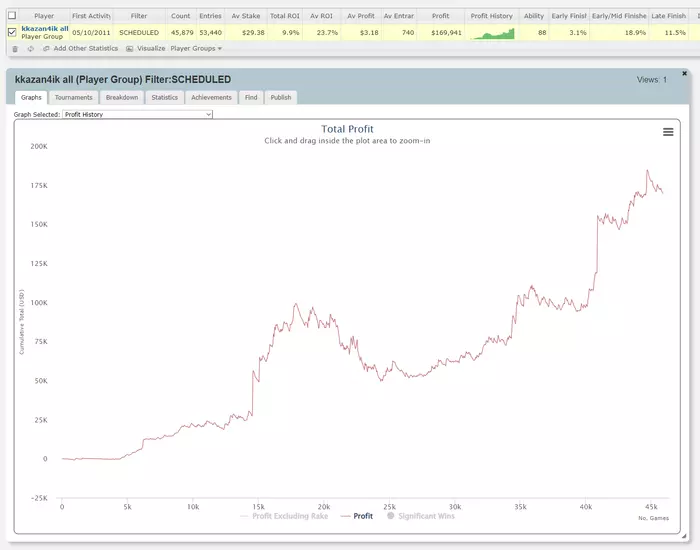Open the Publish tab
Image resolution: width=700 pixels, height=550 pixels.
[x=281, y=97]
